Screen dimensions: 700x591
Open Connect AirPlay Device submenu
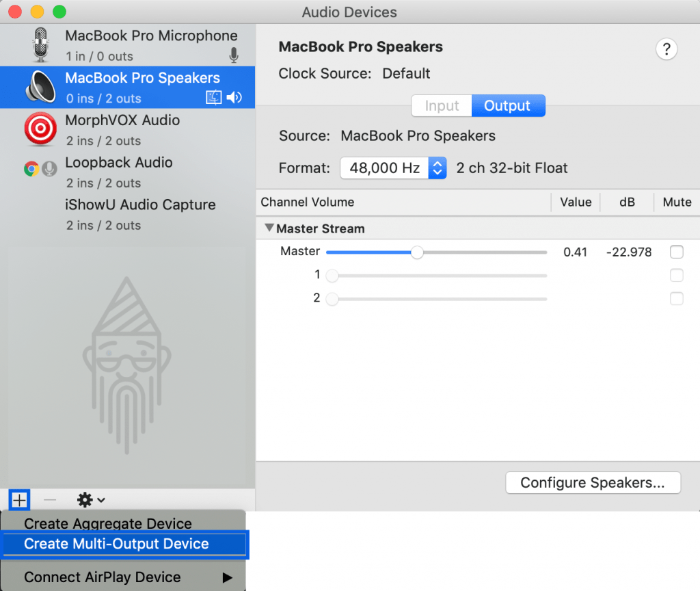point(123,577)
